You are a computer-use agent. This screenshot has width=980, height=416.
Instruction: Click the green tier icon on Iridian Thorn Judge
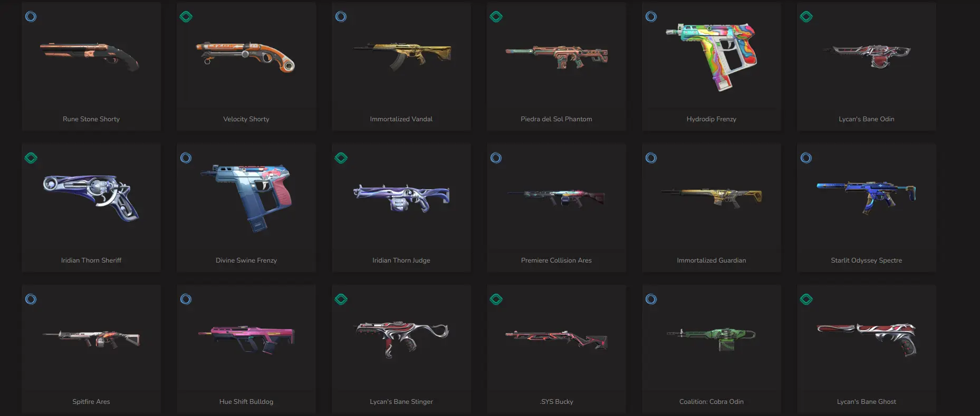[x=341, y=158]
